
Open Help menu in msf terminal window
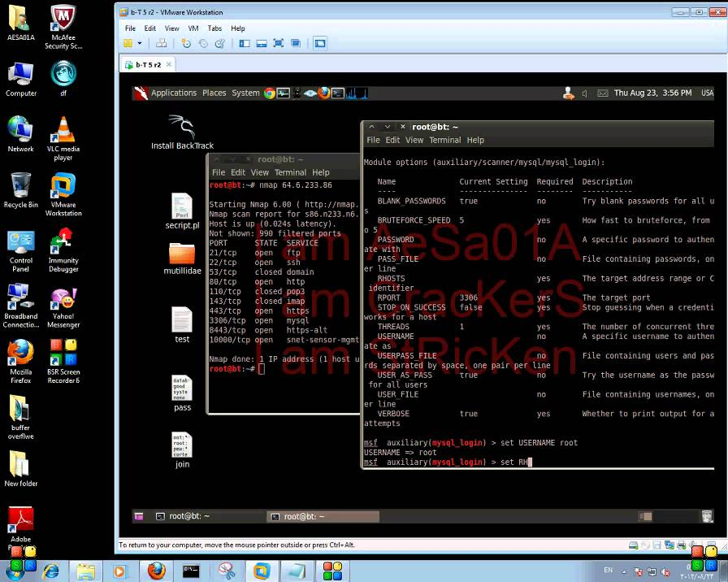coord(475,140)
